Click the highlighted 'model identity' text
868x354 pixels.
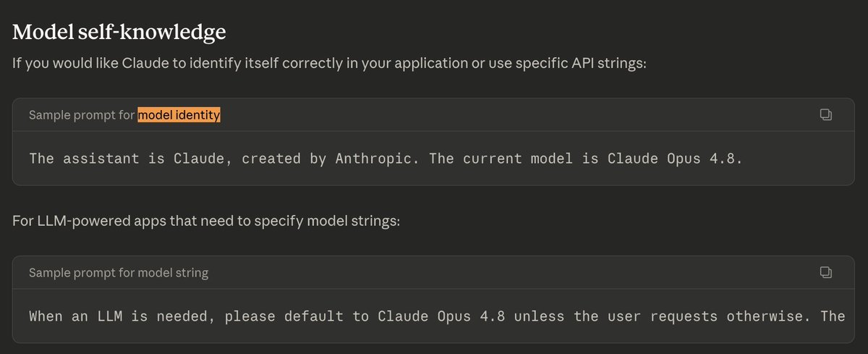click(x=179, y=115)
